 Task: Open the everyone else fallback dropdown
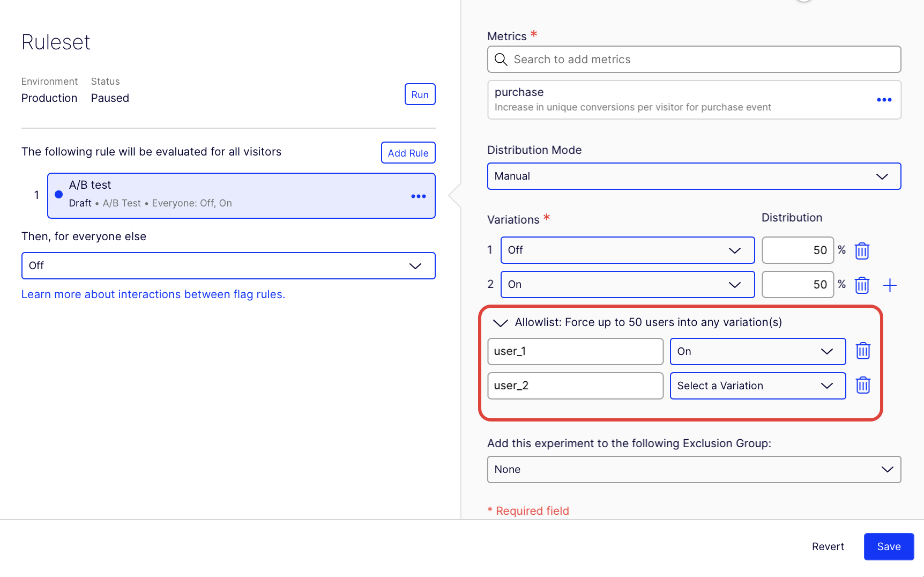point(228,265)
